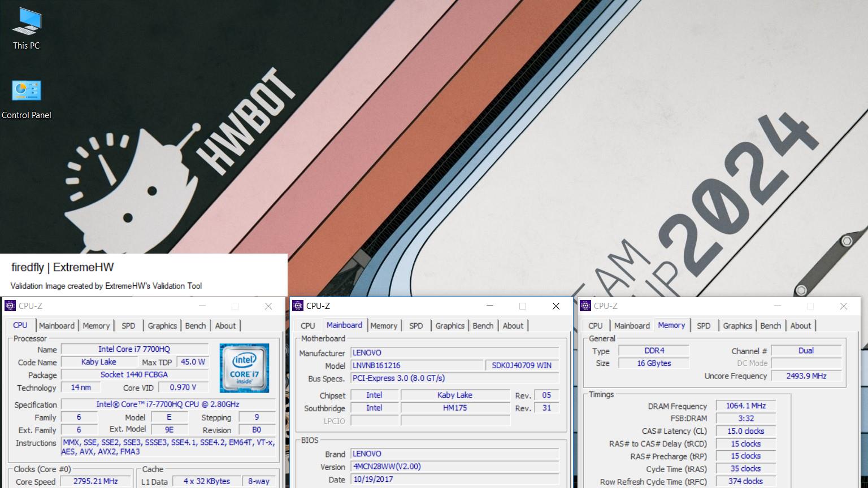The width and height of the screenshot is (868, 488).
Task: Click the i7-7700HQ CPU @ 2.80GHz specification field
Action: [x=168, y=404]
